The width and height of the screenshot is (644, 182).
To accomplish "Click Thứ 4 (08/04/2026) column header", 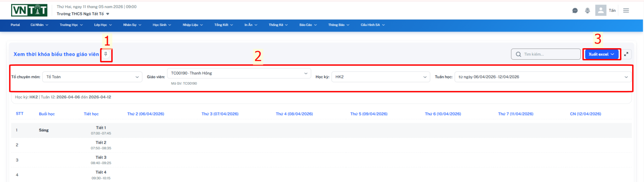I will [x=294, y=114].
